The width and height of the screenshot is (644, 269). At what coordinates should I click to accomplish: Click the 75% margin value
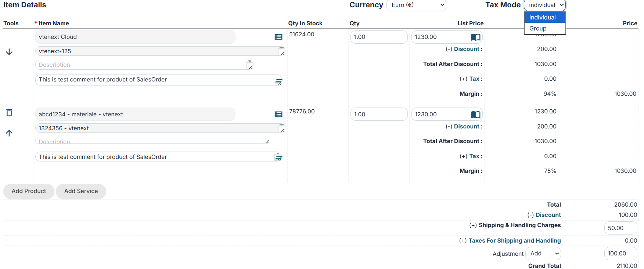click(550, 171)
